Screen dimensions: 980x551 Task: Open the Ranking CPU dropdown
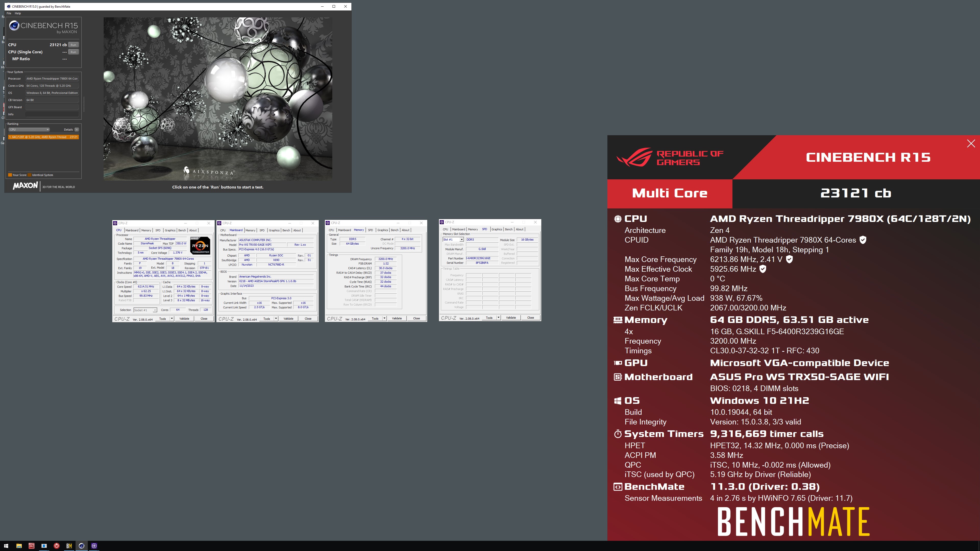coord(29,130)
